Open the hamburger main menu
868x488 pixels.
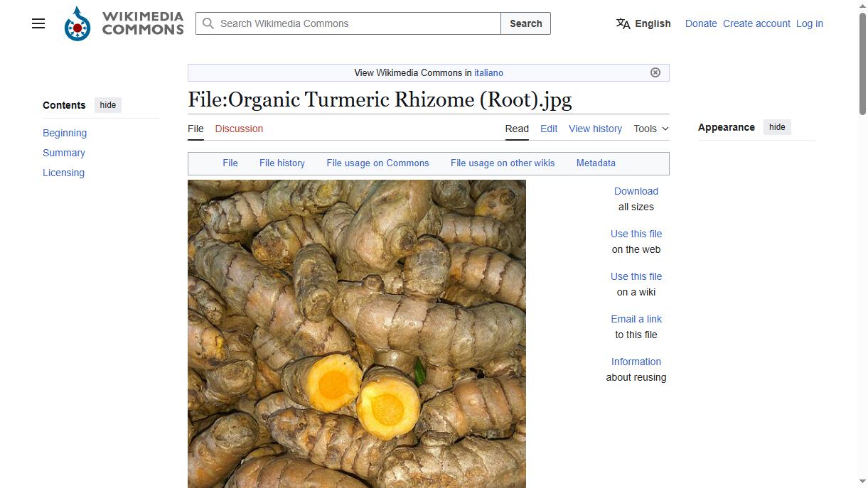point(38,23)
